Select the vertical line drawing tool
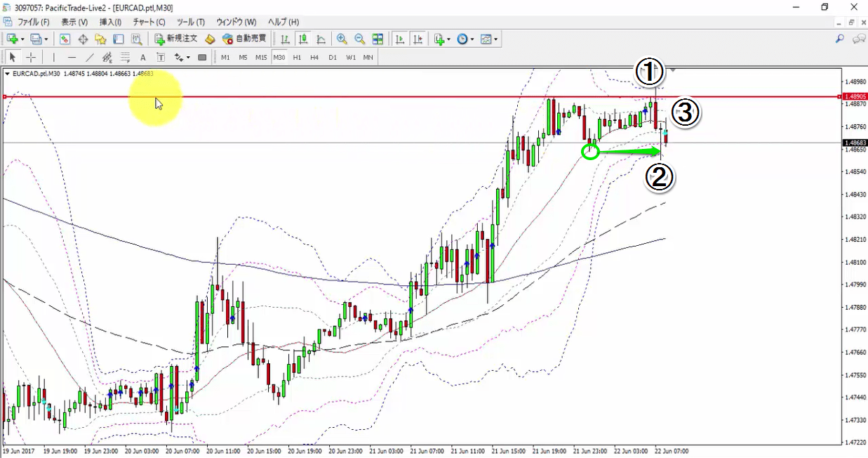The image size is (868, 458). 54,58
